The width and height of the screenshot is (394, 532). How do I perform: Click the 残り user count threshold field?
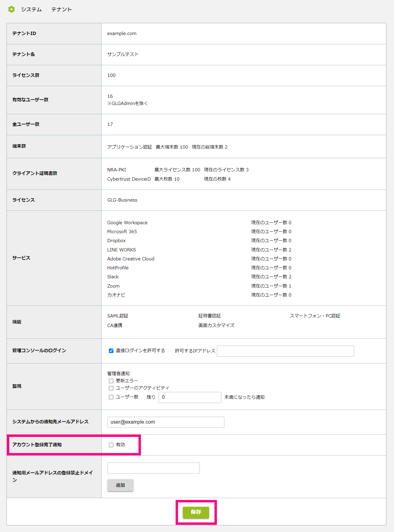point(190,397)
